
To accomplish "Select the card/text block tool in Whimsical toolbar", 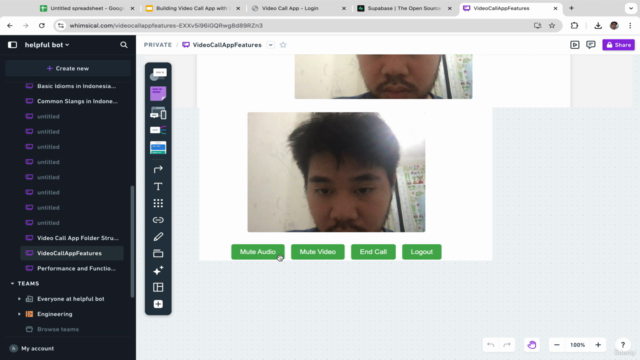I will click(x=158, y=74).
